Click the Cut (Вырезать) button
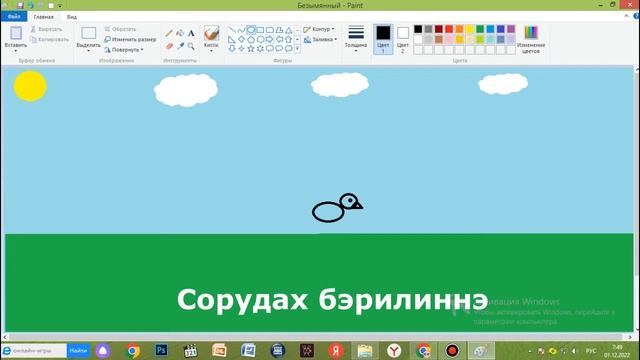Image resolution: width=640 pixels, height=360 pixels. pos(47,29)
